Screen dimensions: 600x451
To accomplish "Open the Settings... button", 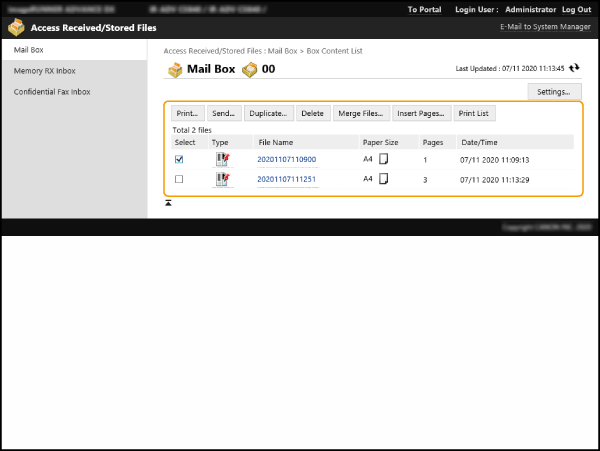I will 553,92.
